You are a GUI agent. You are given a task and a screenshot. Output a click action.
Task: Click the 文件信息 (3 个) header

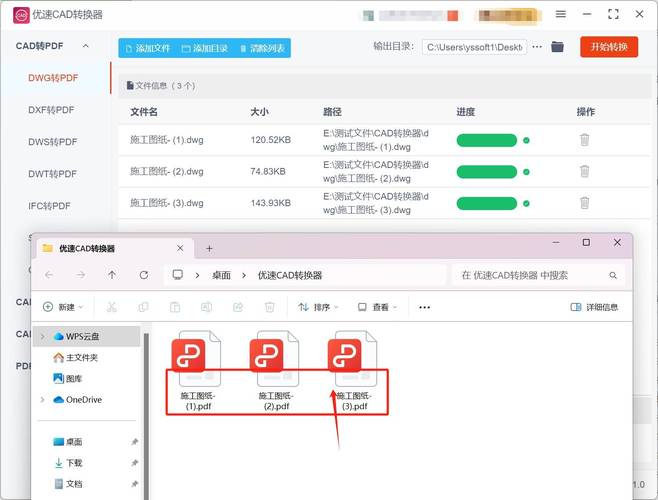[x=161, y=86]
